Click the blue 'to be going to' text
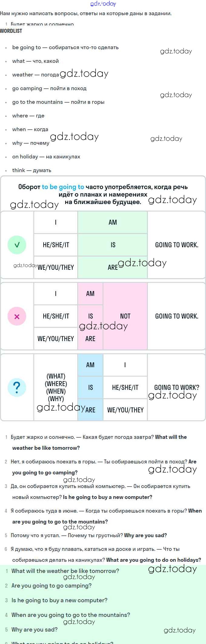The image size is (206, 644). (63, 187)
